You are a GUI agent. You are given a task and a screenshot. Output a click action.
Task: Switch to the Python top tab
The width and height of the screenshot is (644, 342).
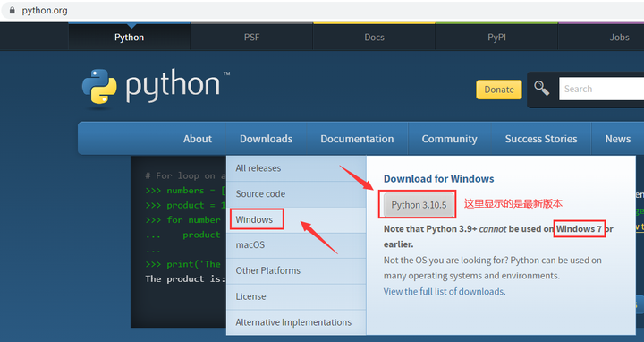[x=130, y=37]
